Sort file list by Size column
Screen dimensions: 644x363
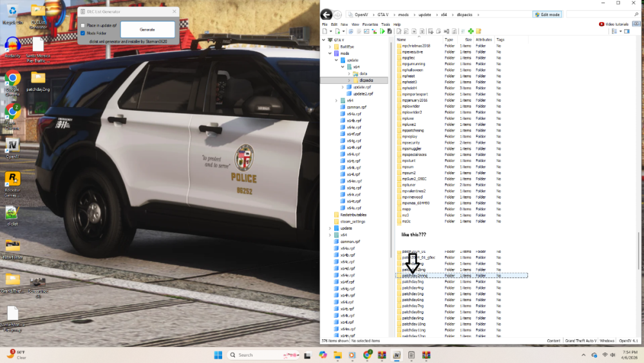coord(466,40)
